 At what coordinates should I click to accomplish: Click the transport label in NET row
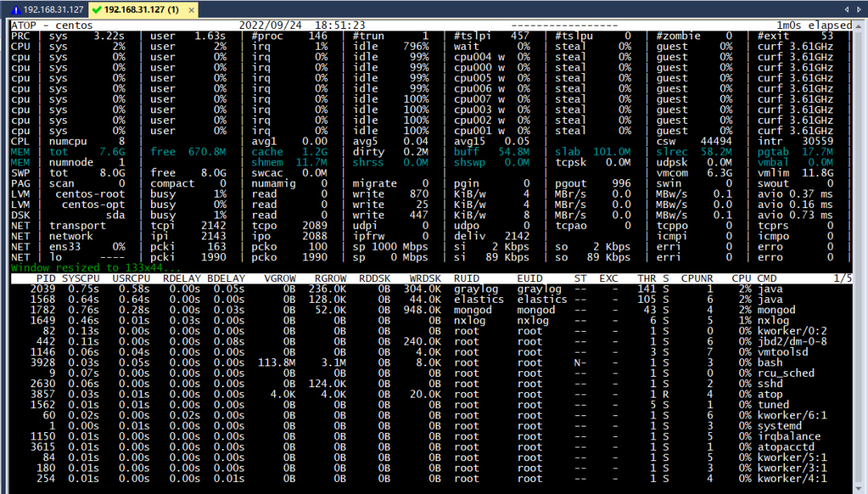coord(77,226)
